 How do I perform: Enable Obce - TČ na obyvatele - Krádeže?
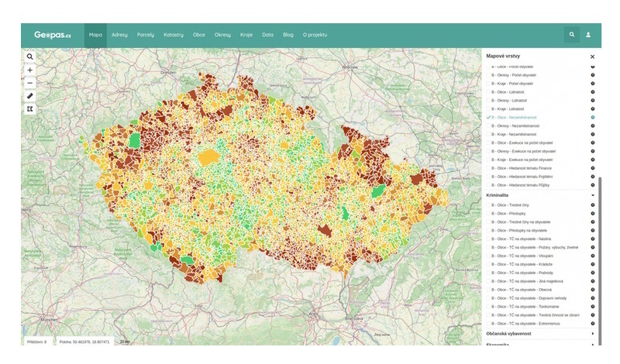490,264
